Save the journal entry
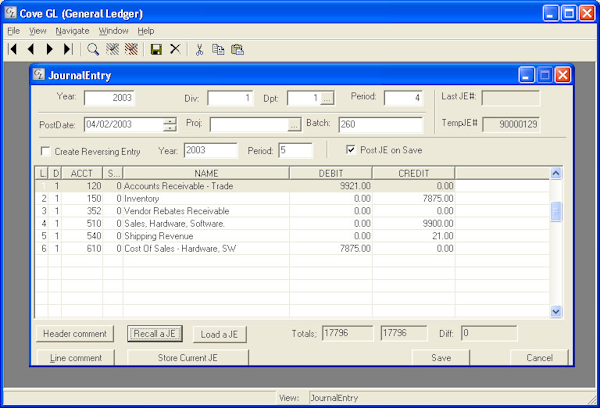 pos(441,357)
